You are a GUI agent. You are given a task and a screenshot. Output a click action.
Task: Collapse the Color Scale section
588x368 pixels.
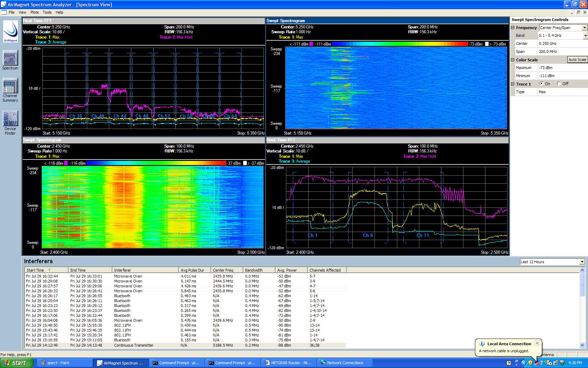pos(513,60)
